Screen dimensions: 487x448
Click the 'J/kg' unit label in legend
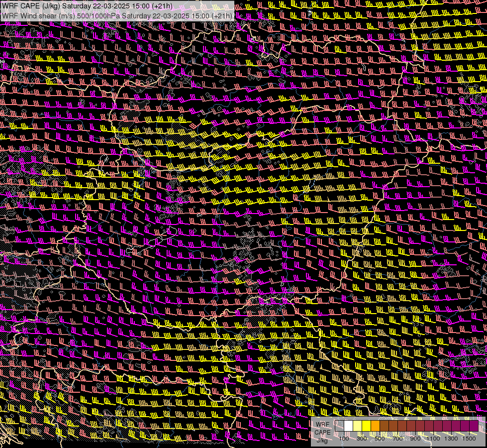point(322,440)
